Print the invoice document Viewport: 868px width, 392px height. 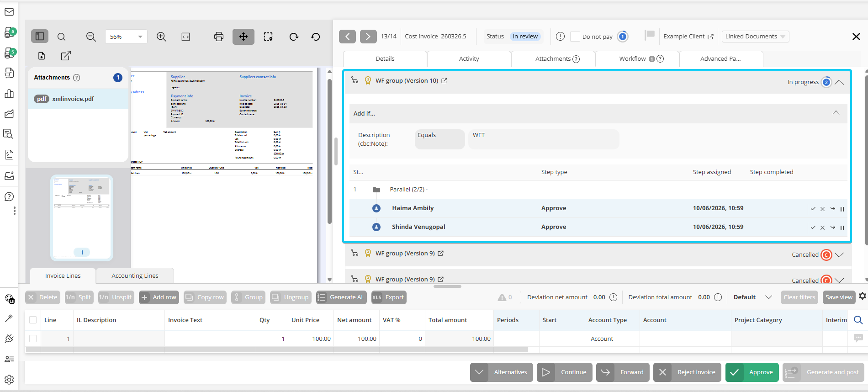coord(219,37)
